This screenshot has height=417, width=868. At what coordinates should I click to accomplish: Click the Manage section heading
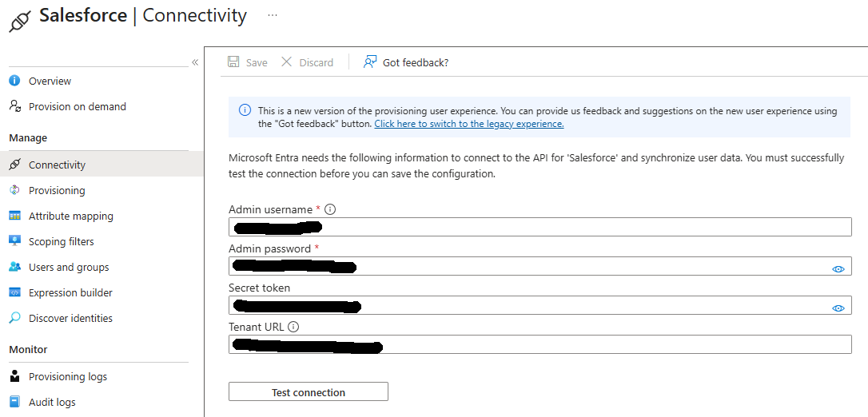point(28,137)
